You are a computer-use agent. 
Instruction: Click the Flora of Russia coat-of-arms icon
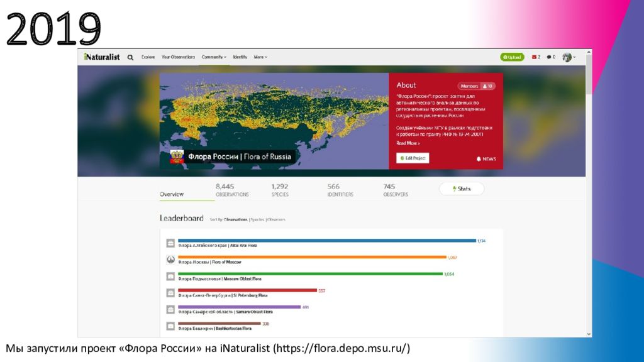pos(177,156)
